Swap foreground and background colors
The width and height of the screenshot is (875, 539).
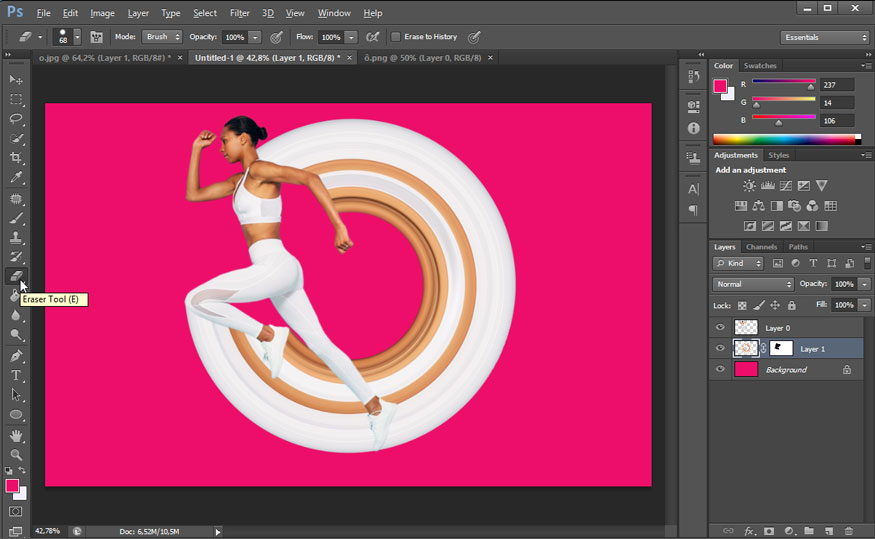point(22,471)
